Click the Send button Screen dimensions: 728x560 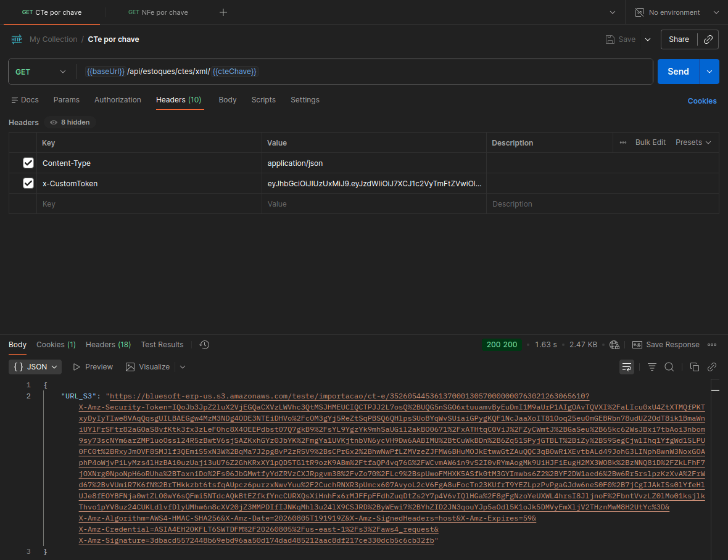click(678, 72)
